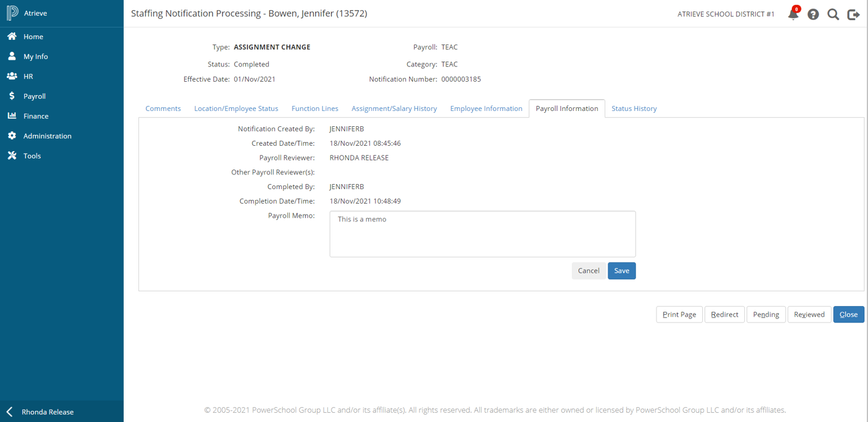Click the PowerSchool Atrieve logo icon
Viewport: 868px width, 422px height.
point(12,13)
